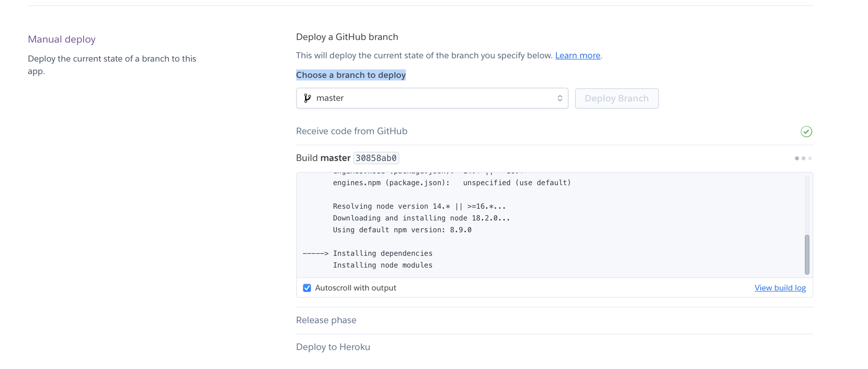The width and height of the screenshot is (868, 369).
Task: Click the Deploy a GitHub branch heading
Action: click(x=347, y=37)
